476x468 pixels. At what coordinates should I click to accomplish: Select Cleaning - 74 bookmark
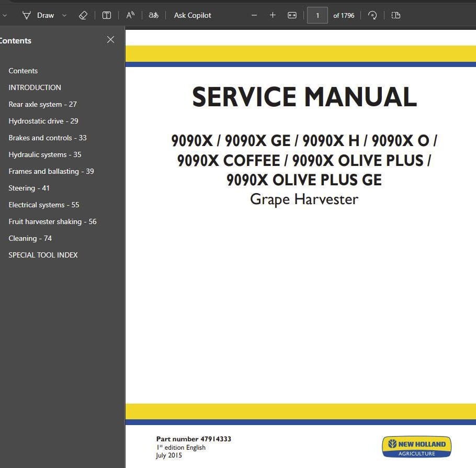pyautogui.click(x=30, y=238)
